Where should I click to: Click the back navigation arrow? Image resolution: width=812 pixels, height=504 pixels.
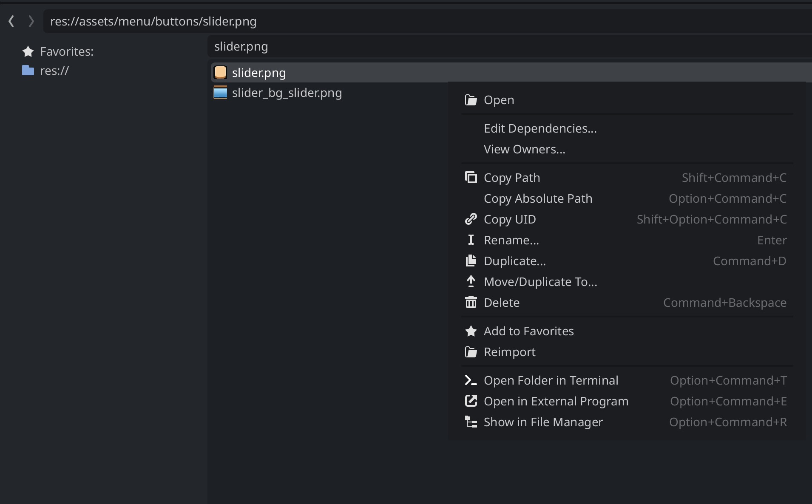click(11, 21)
